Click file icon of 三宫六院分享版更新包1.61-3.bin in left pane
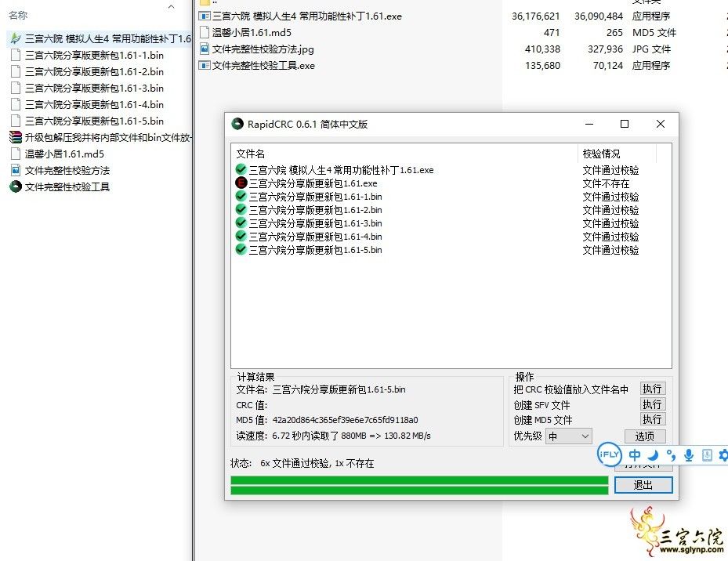728x561 pixels. coord(16,89)
